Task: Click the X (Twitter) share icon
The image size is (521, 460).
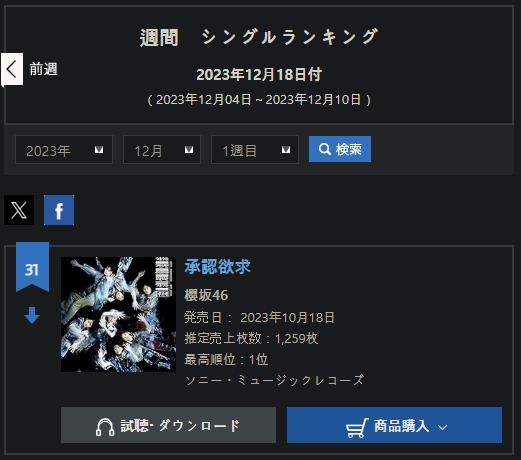Action: [19, 210]
